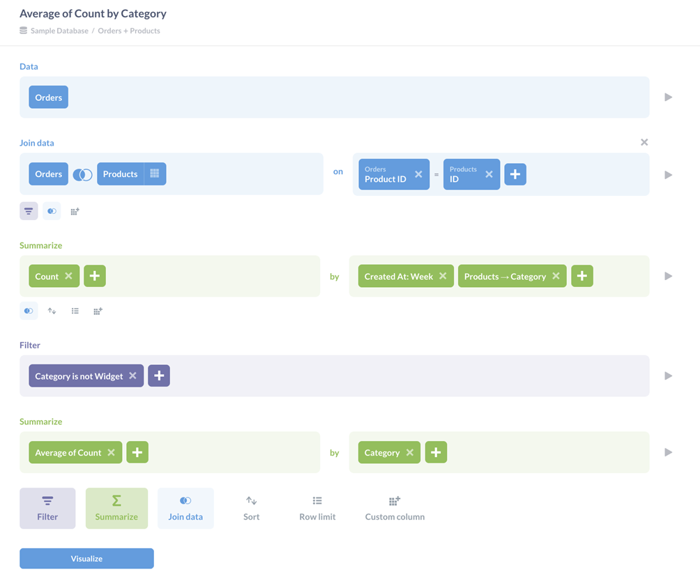Add a metric next to Count
Viewport: 700px width, 588px height.
point(95,276)
